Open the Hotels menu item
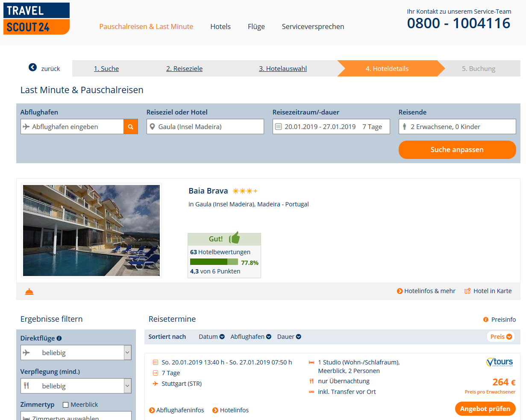Viewport: 526px width, 420px height. [x=220, y=26]
